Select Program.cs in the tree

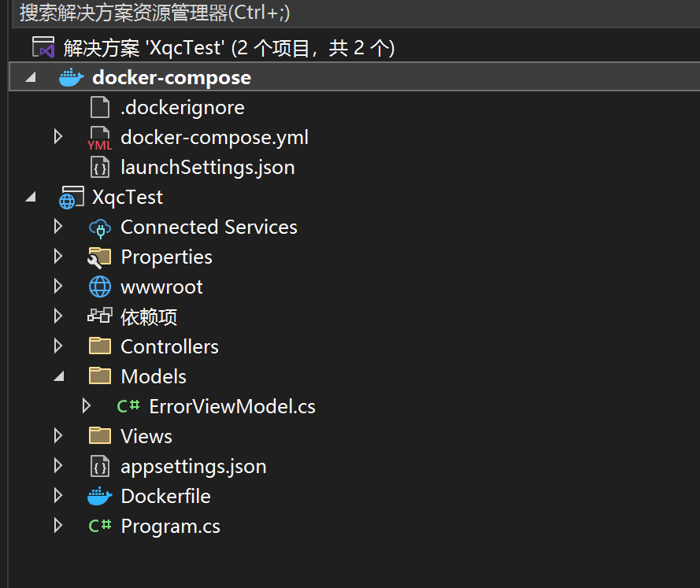click(x=171, y=527)
